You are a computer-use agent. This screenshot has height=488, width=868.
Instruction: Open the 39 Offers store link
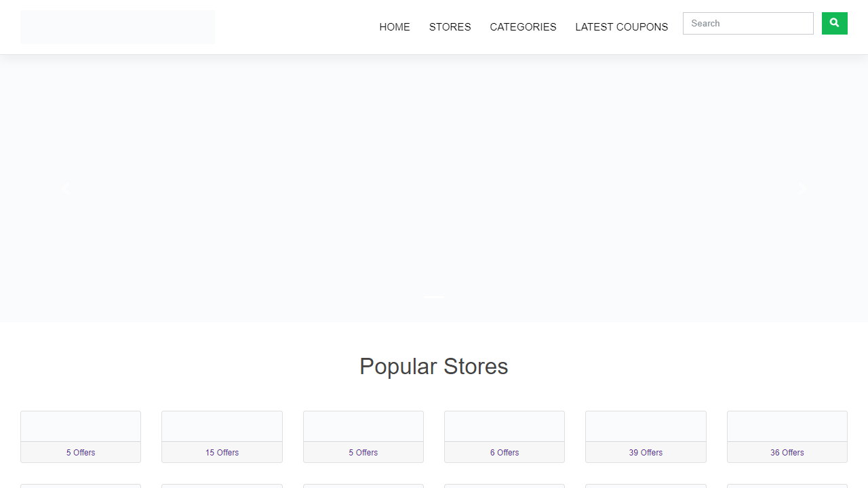pos(646,452)
